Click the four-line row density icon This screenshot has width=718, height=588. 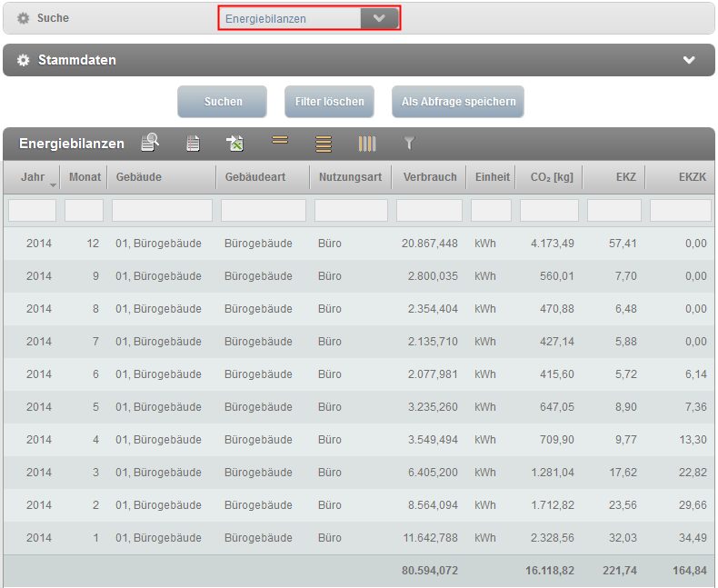[x=324, y=143]
